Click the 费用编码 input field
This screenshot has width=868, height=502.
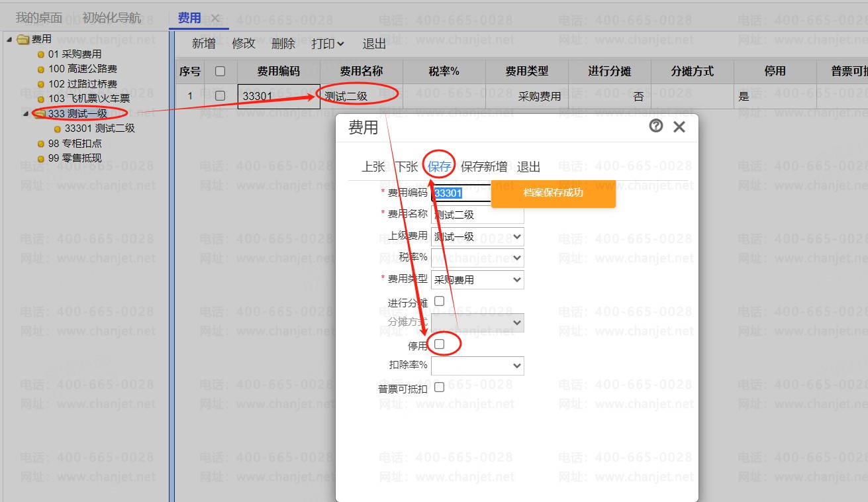click(461, 193)
